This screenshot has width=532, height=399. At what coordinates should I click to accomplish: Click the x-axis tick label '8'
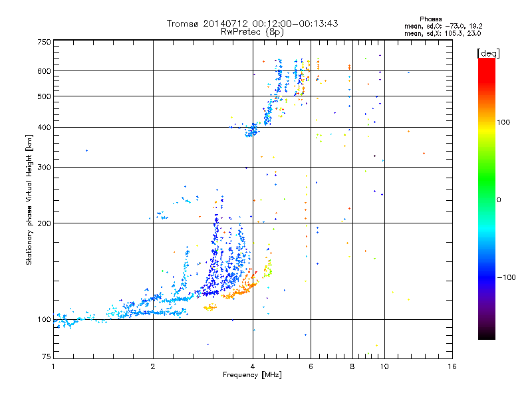click(x=352, y=366)
